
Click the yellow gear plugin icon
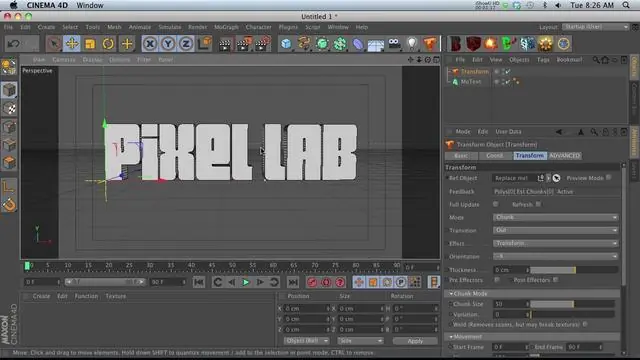[545, 44]
